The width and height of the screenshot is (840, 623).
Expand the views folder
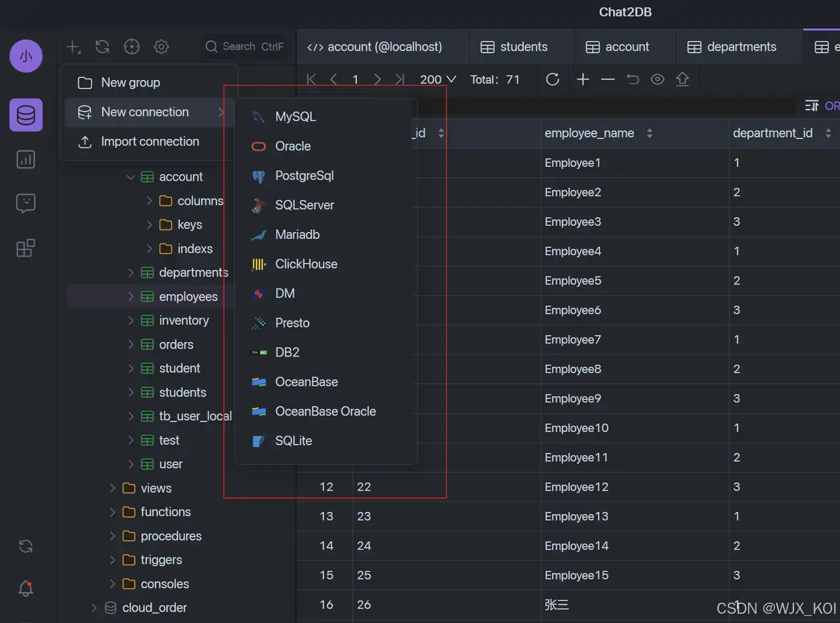[x=112, y=488]
